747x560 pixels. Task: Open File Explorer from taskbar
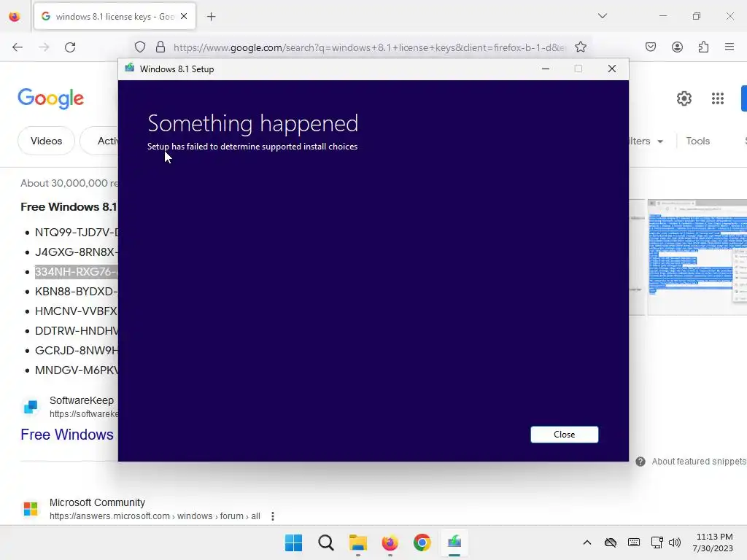click(x=357, y=542)
